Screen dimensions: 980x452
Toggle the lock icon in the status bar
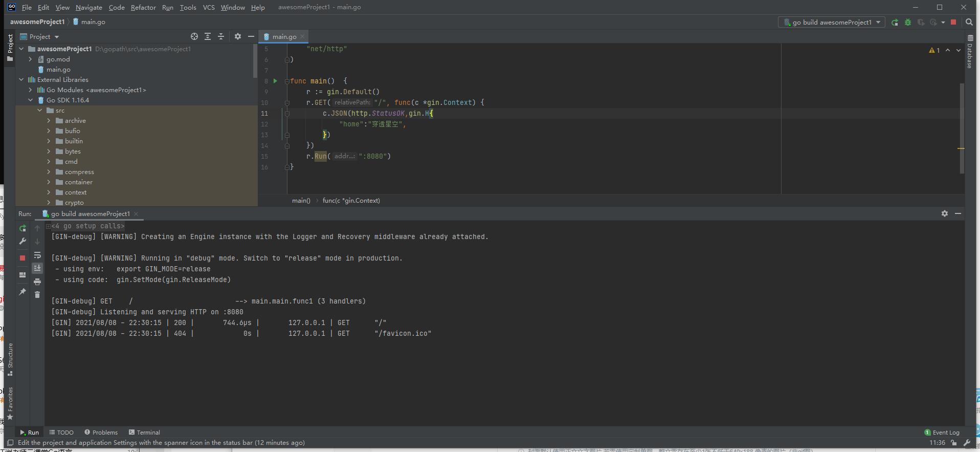pos(954,443)
